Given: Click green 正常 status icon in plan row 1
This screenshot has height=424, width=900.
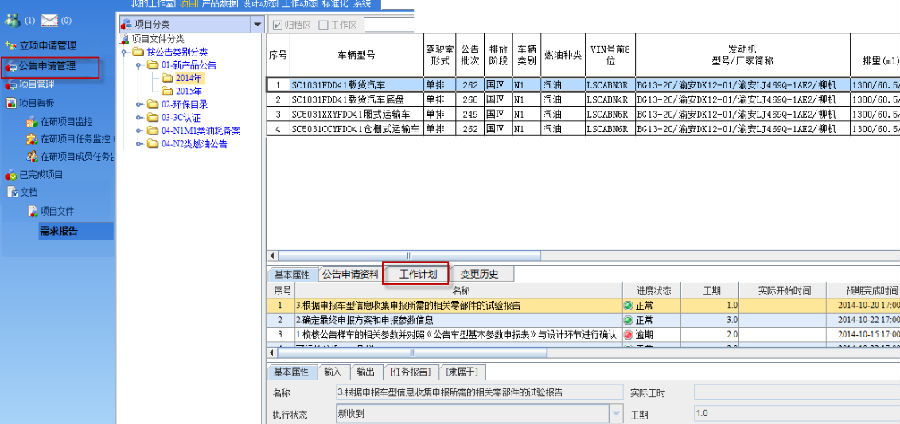Looking at the screenshot, I should point(630,306).
